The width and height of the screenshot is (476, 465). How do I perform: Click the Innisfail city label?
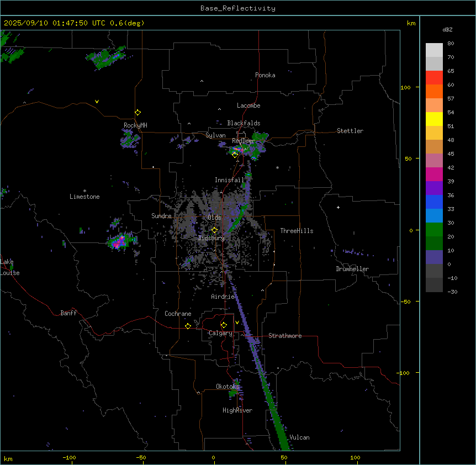tap(229, 180)
